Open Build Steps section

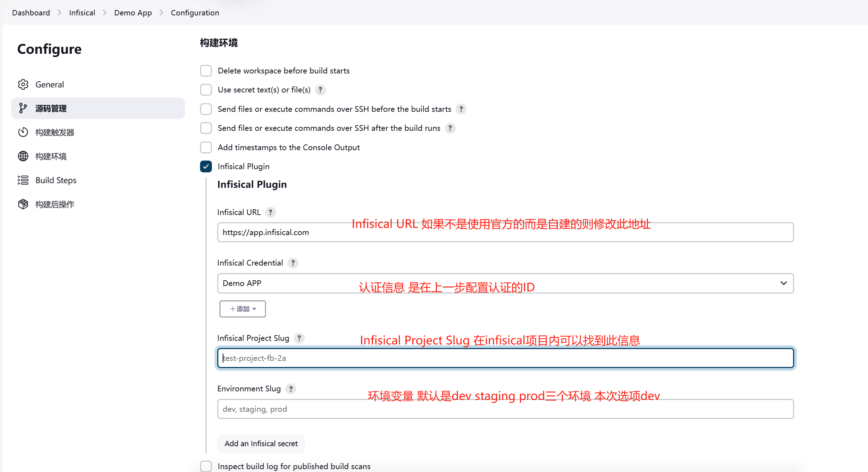[x=98, y=180]
